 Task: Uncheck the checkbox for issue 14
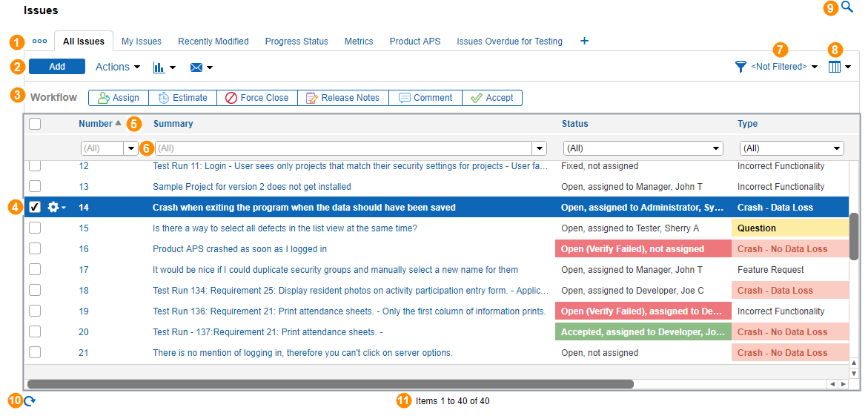(35, 208)
